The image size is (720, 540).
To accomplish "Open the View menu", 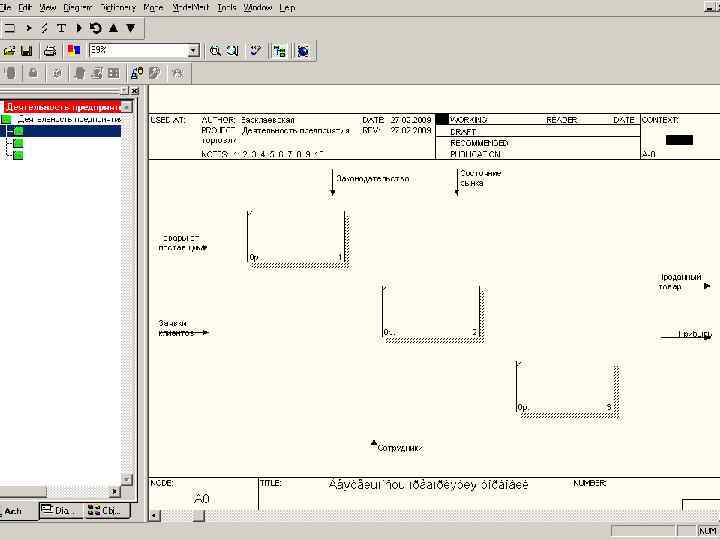I will coord(48,7).
